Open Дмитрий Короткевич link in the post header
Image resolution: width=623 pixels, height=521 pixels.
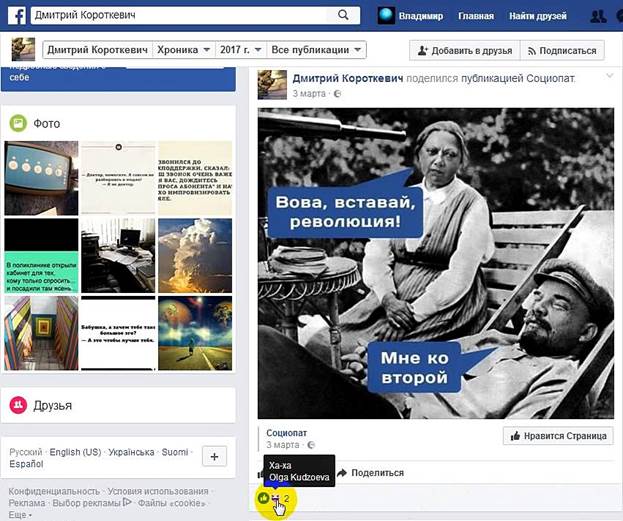tap(348, 78)
